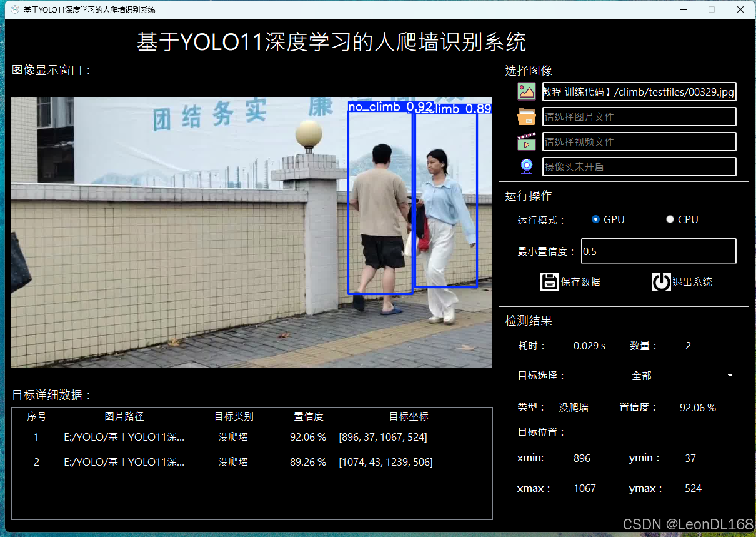The height and width of the screenshot is (537, 756).
Task: Click the webcam icon to start camera
Action: tap(526, 166)
